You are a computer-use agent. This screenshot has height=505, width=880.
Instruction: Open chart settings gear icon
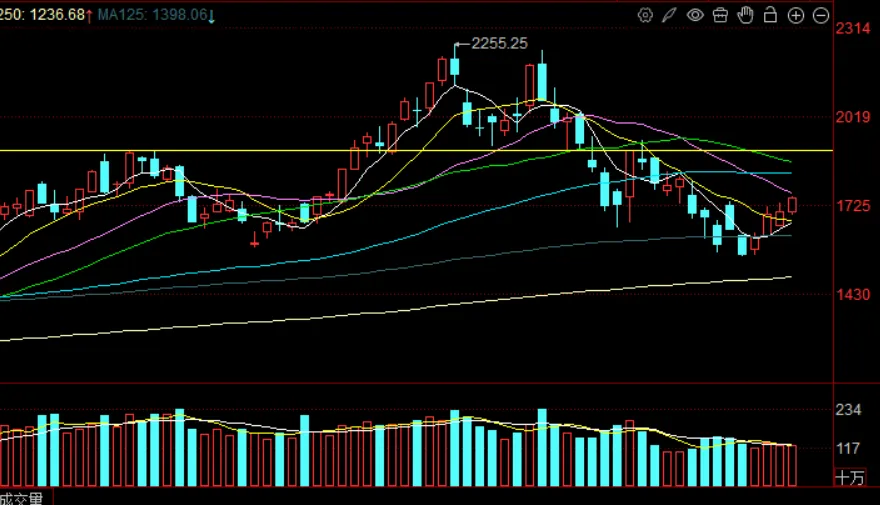point(645,15)
